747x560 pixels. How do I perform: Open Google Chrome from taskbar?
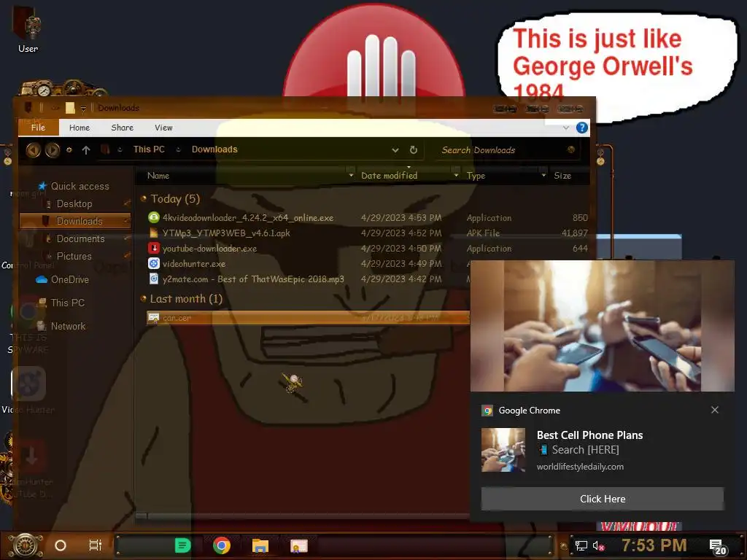point(222,545)
